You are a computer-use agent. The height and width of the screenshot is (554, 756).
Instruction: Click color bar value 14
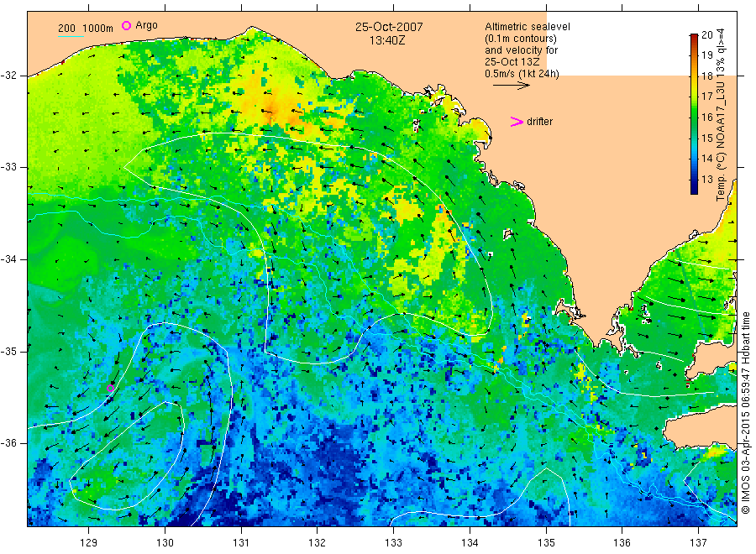[x=706, y=159]
